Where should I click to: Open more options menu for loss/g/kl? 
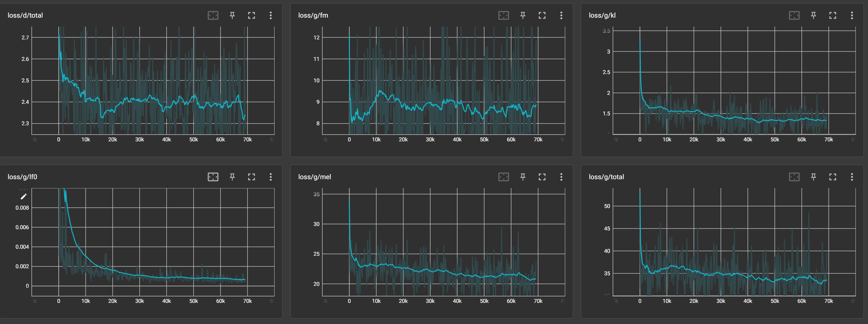(x=852, y=15)
